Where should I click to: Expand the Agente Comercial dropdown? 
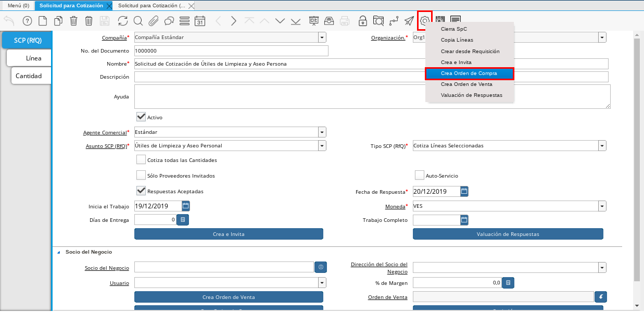coord(322,132)
